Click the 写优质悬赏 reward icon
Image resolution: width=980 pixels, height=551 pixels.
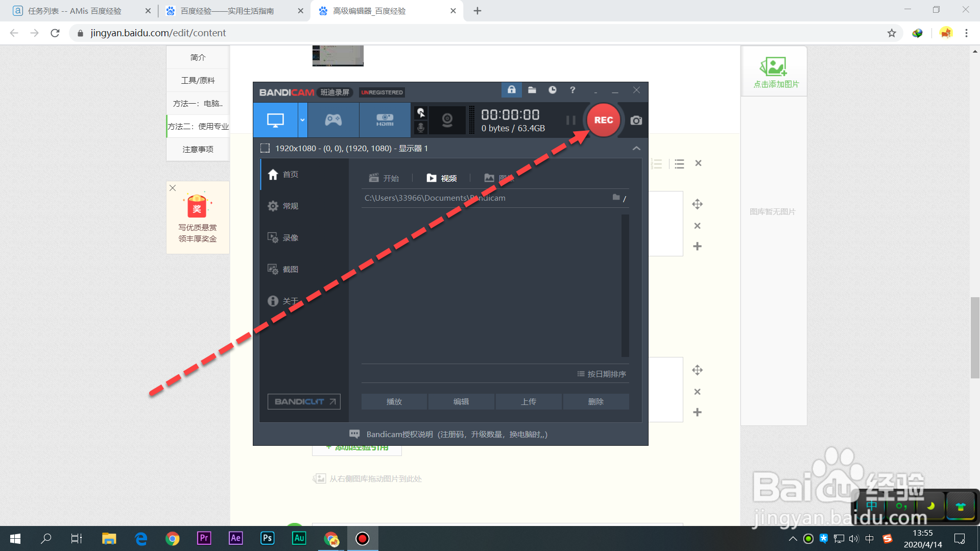[x=197, y=206]
